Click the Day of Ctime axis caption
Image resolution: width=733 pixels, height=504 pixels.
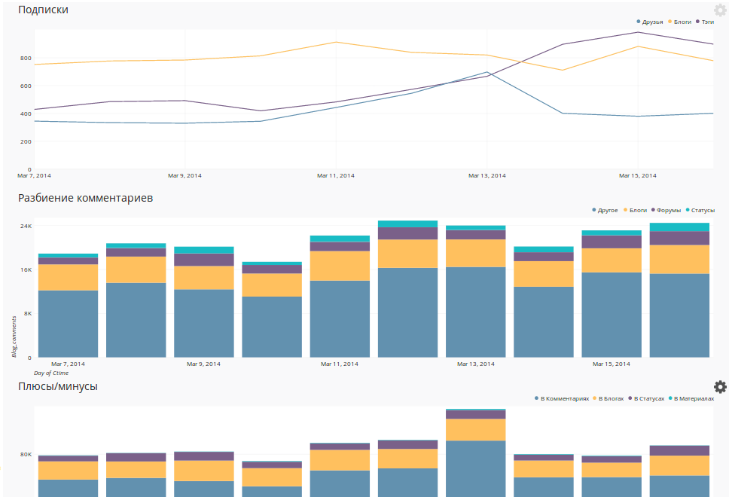coord(51,373)
